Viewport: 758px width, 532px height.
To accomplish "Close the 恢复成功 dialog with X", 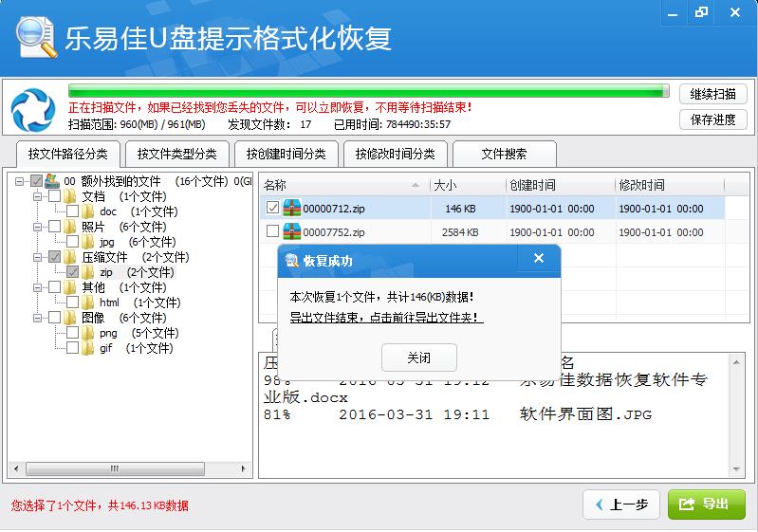I will click(x=539, y=259).
